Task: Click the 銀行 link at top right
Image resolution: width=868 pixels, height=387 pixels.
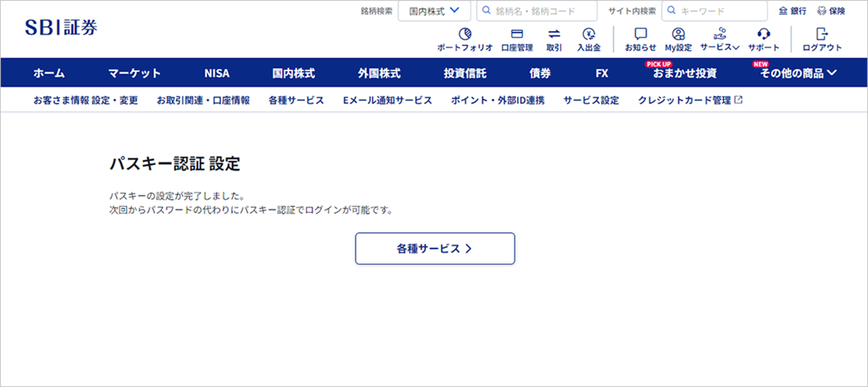Action: pyautogui.click(x=793, y=11)
